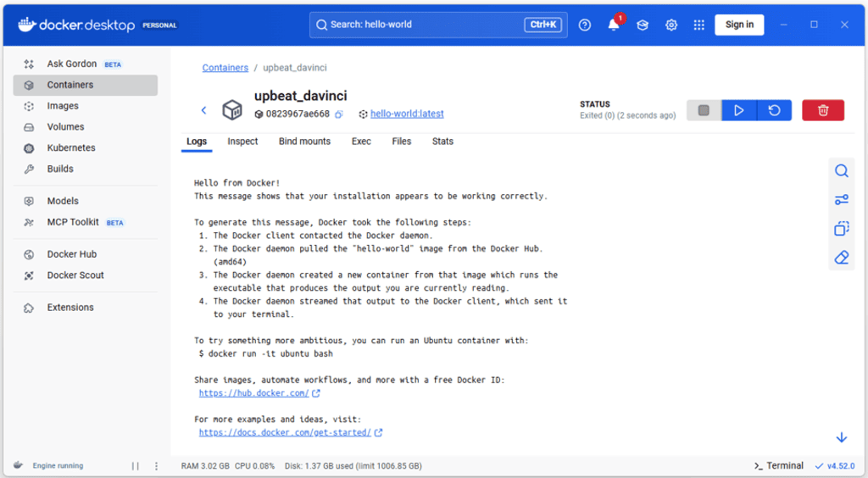868x478 pixels.
Task: Clear logs with eraser icon
Action: pos(842,258)
